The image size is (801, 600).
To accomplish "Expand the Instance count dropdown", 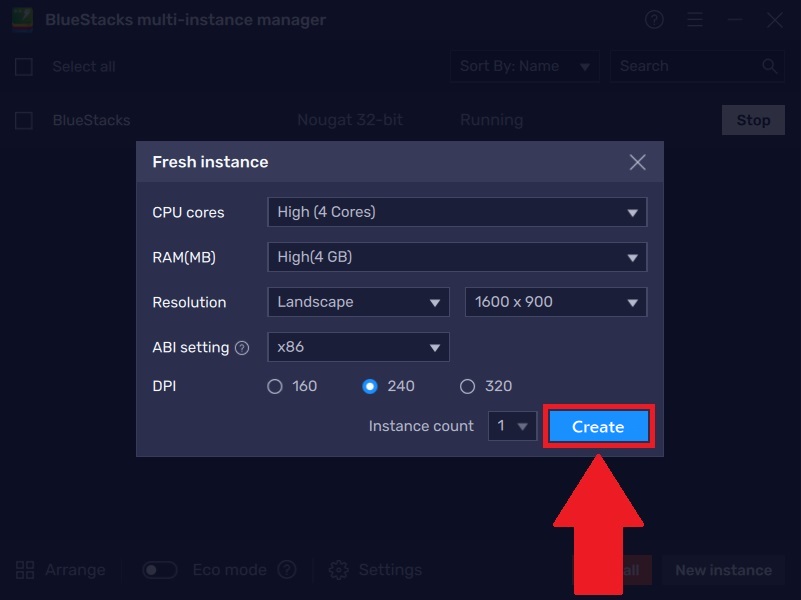I will [512, 426].
